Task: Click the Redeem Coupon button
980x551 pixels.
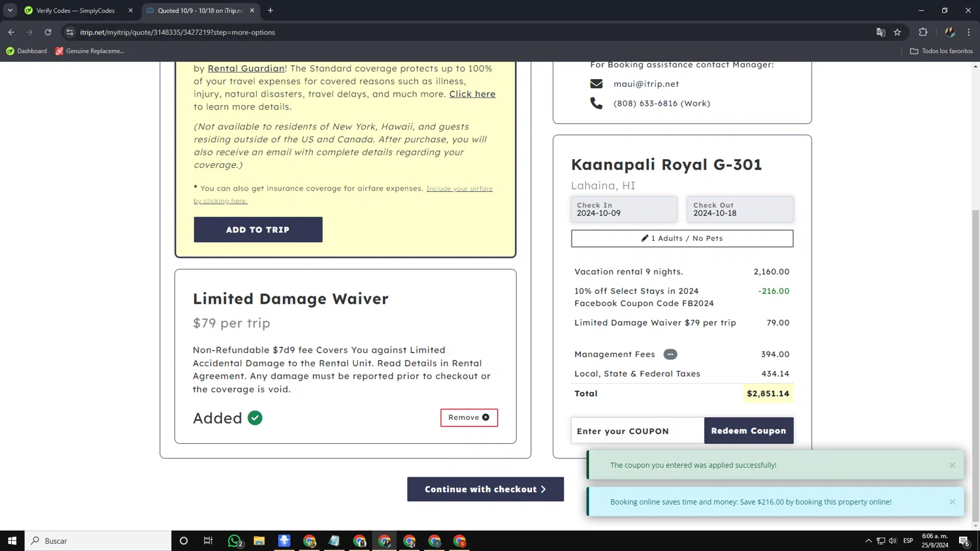Action: 749,431
